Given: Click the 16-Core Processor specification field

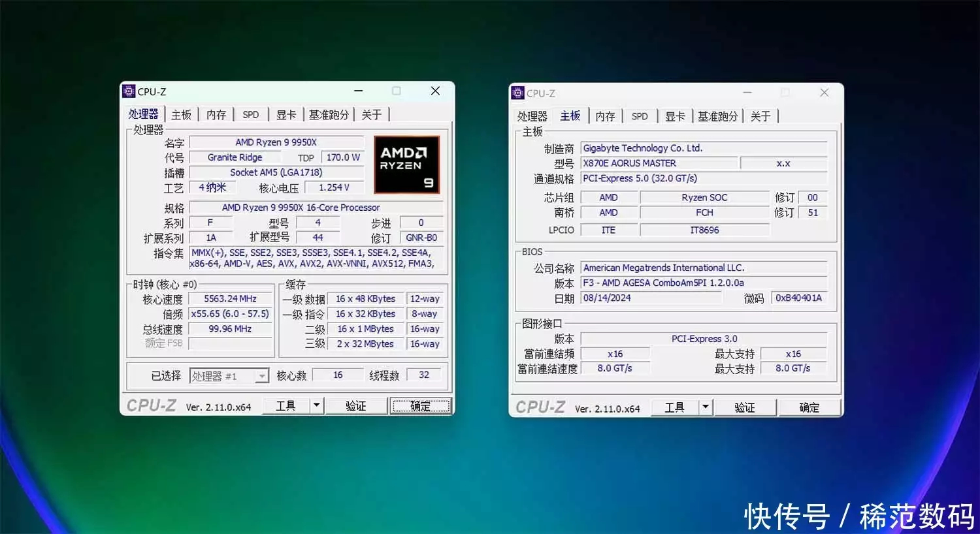Looking at the screenshot, I should coord(316,208).
